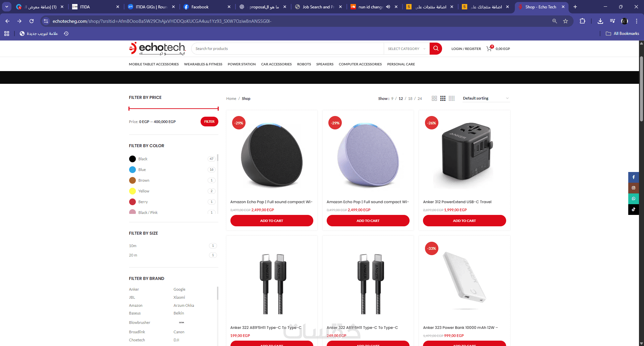Open the floating Facebook share icon
The image size is (644, 346).
[x=634, y=177]
